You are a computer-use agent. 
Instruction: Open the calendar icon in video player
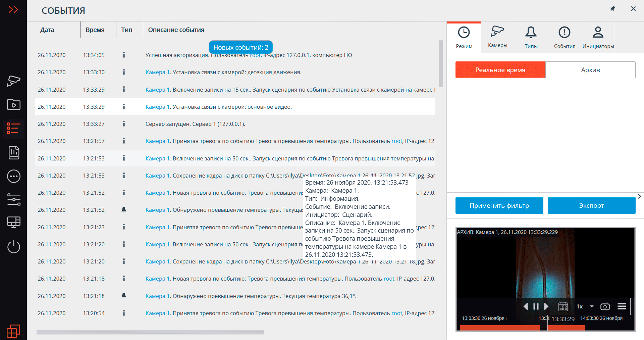coord(563,306)
